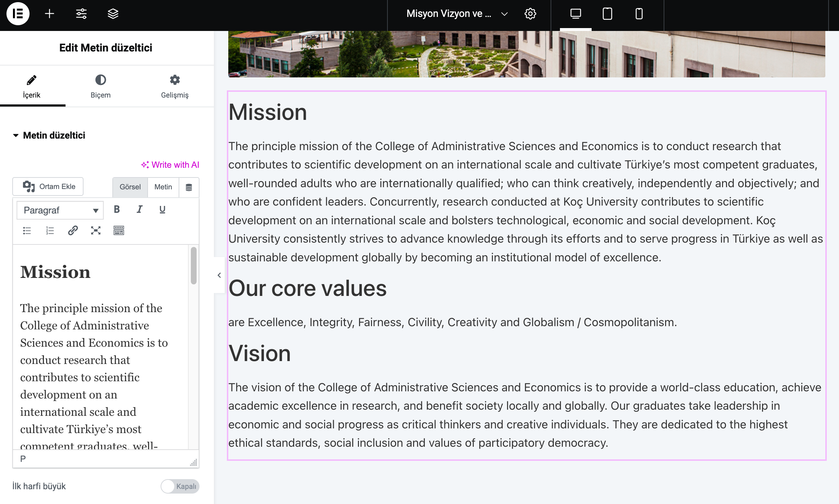Open page settings gear icon
This screenshot has height=504, width=839.
[530, 14]
